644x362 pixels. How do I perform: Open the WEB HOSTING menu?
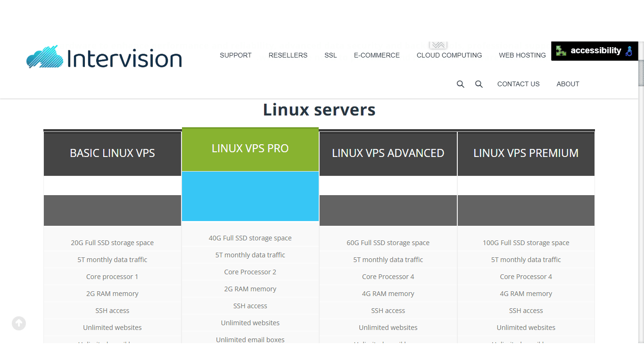coord(522,55)
